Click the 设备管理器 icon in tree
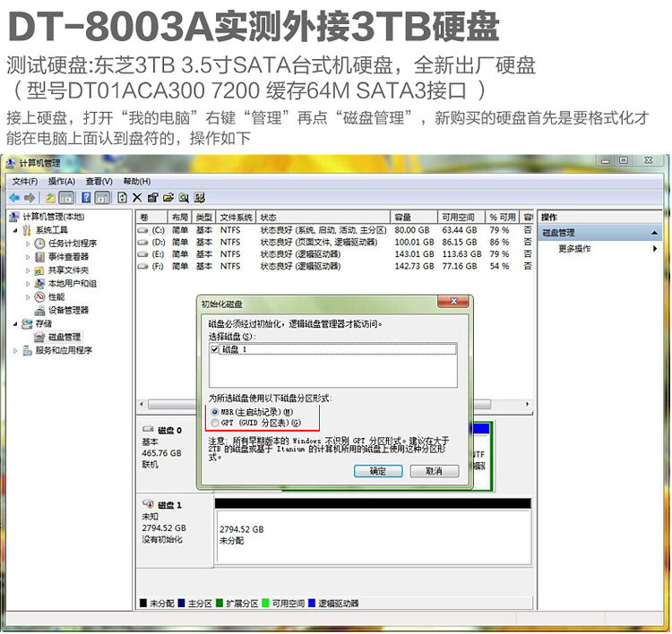The width and height of the screenshot is (672, 634). 39,310
